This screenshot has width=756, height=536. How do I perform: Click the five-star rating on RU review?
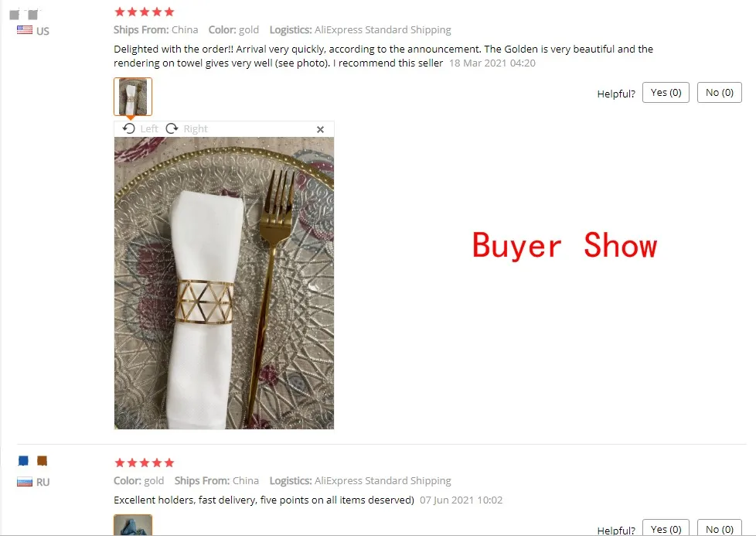pyautogui.click(x=144, y=463)
